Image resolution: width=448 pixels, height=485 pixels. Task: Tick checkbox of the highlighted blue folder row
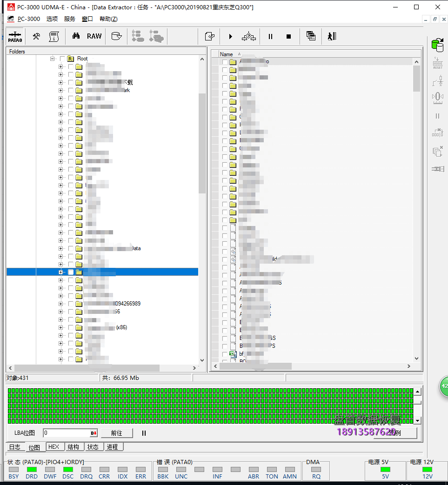point(71,272)
